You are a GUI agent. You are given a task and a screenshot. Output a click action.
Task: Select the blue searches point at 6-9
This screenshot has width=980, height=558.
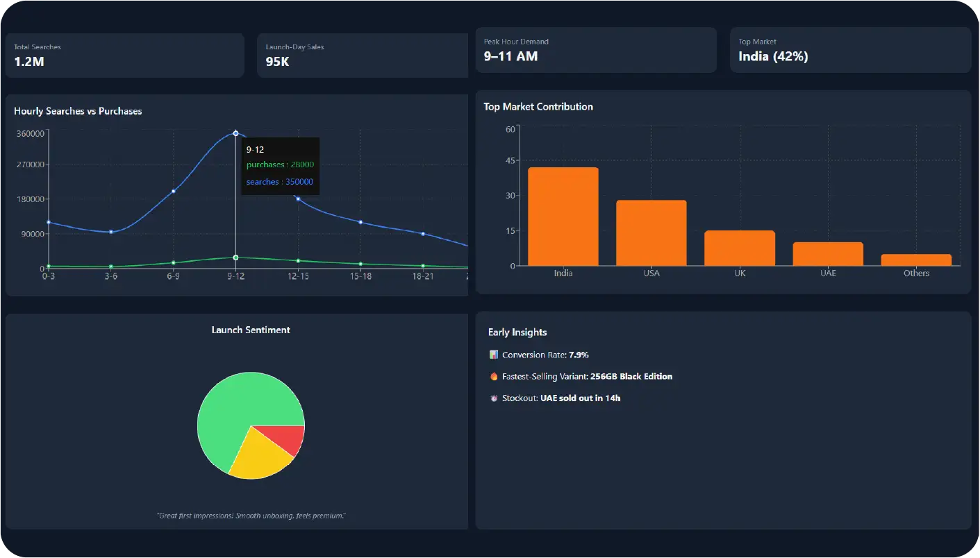pyautogui.click(x=173, y=191)
